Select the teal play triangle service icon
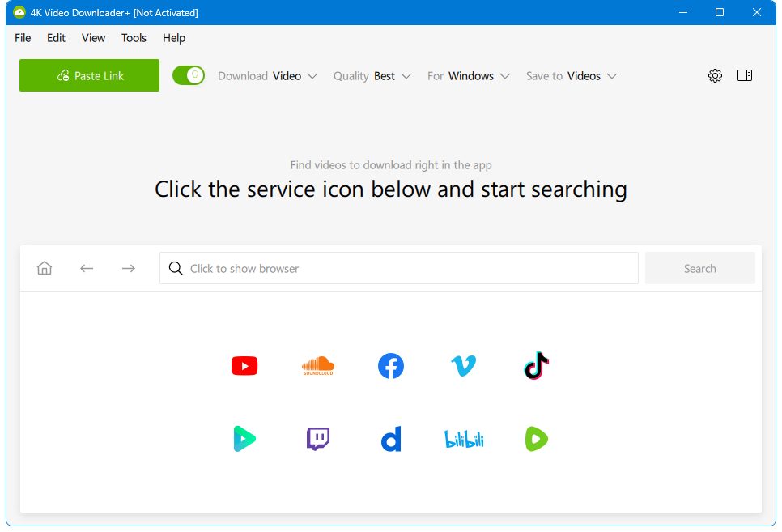782x532 pixels. 244,439
